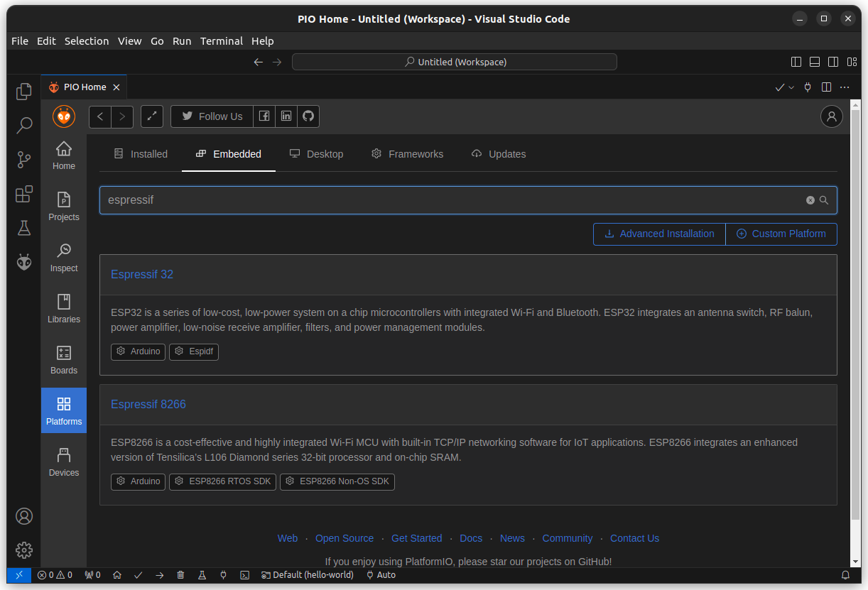The width and height of the screenshot is (868, 590).
Task: Open the Boards section of PIO Home
Action: [x=63, y=358]
